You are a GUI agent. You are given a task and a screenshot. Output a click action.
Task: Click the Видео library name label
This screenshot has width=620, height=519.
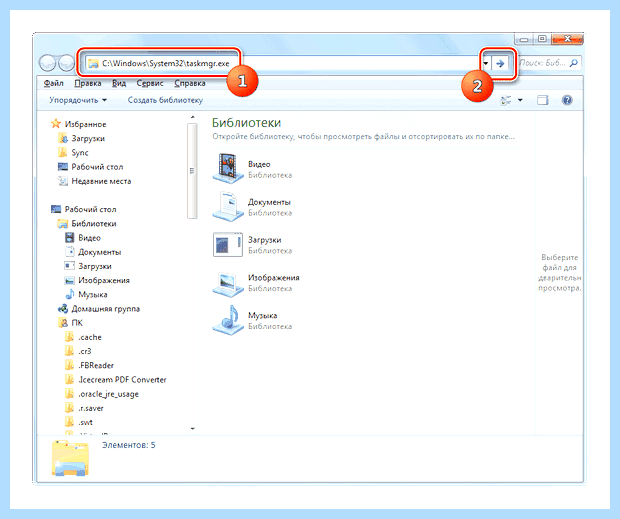259,164
